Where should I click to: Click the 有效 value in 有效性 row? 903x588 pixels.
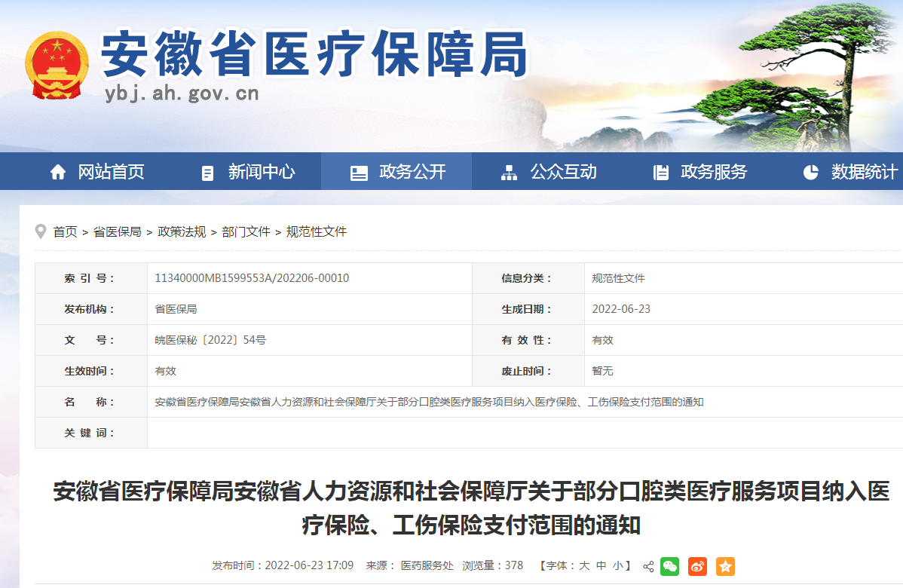coord(602,340)
